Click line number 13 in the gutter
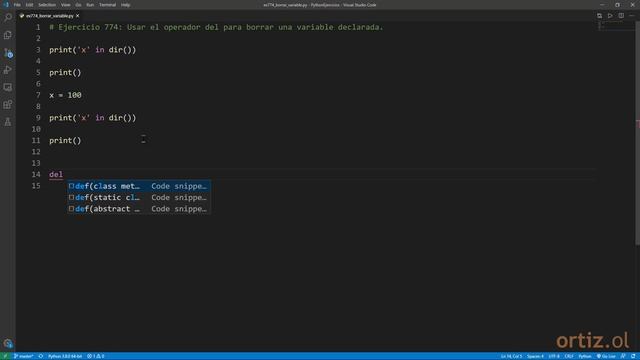The height and width of the screenshot is (360, 640). click(36, 163)
